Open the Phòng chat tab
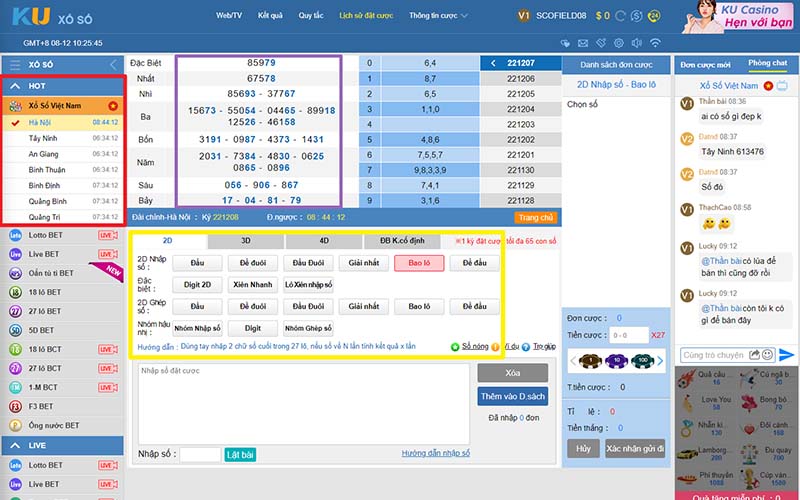 [x=767, y=63]
